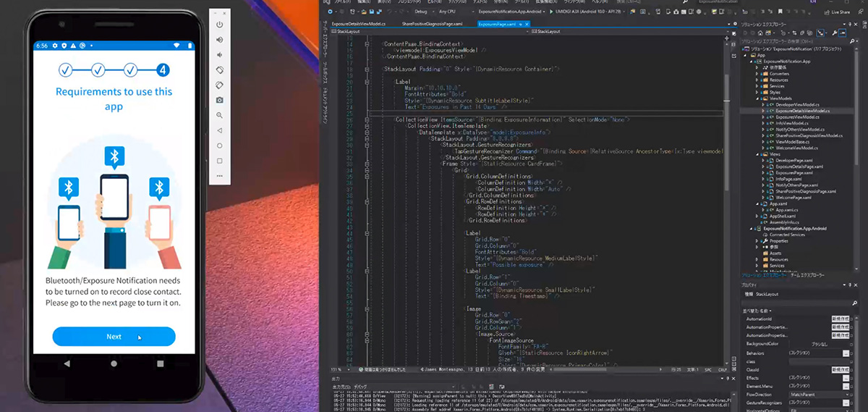Open emulator extended controls (three dots)
868x412 pixels.
(220, 176)
